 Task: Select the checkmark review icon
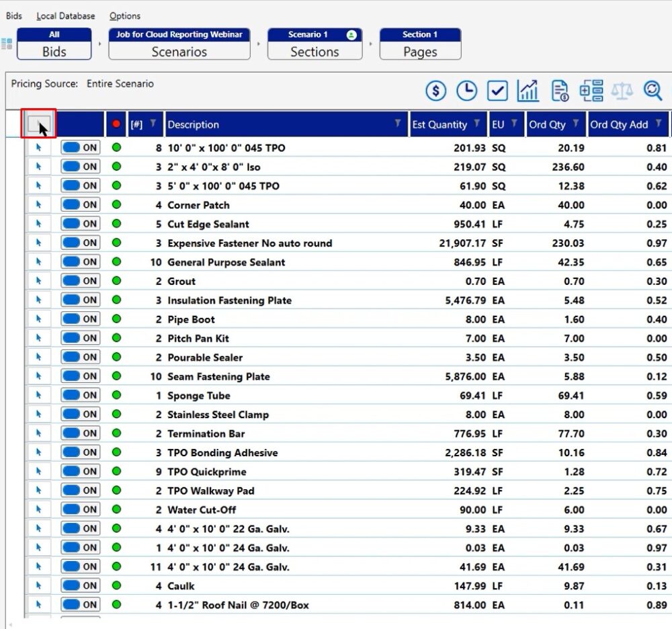click(497, 89)
